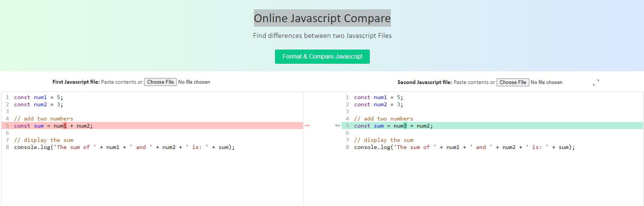Choose File for first Javascript file

(160, 82)
